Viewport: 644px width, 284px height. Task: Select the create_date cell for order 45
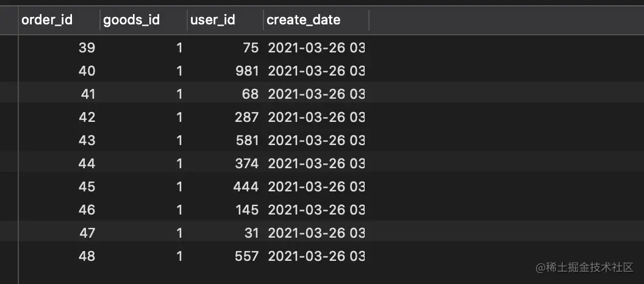pos(316,187)
